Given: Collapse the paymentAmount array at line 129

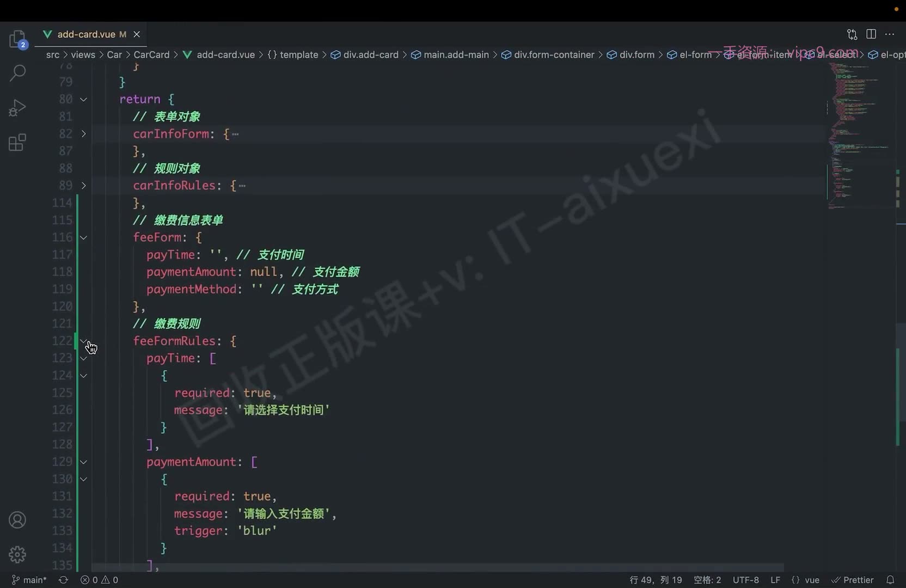Looking at the screenshot, I should [83, 462].
